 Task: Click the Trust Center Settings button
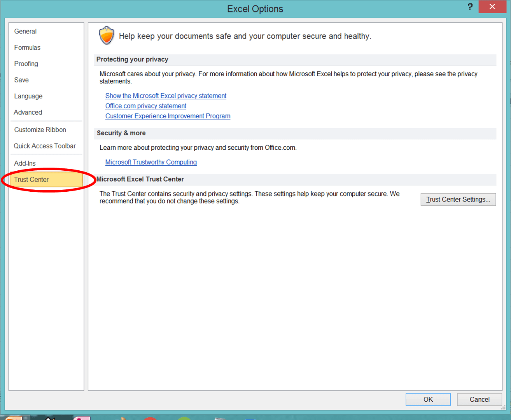coord(458,199)
